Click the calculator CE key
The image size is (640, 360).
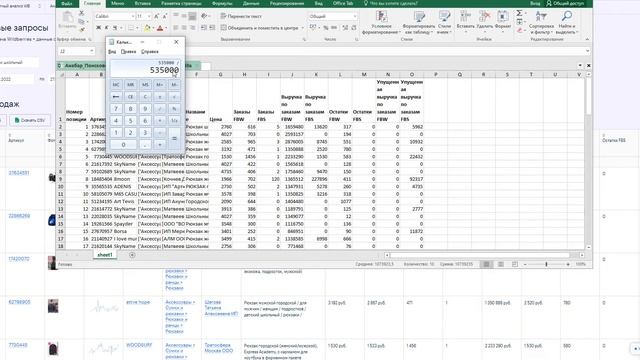click(x=131, y=97)
